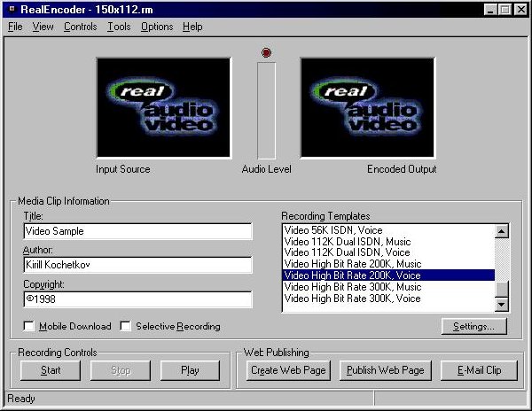Close the RealEncoder window
Screen dimensions: 532x411
coord(520,9)
